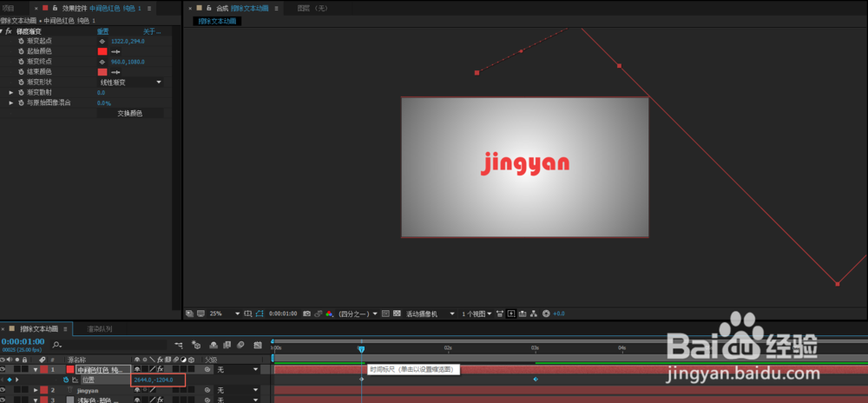Open layer 1 parent 无 dropdown
868x403 pixels.
coord(238,369)
